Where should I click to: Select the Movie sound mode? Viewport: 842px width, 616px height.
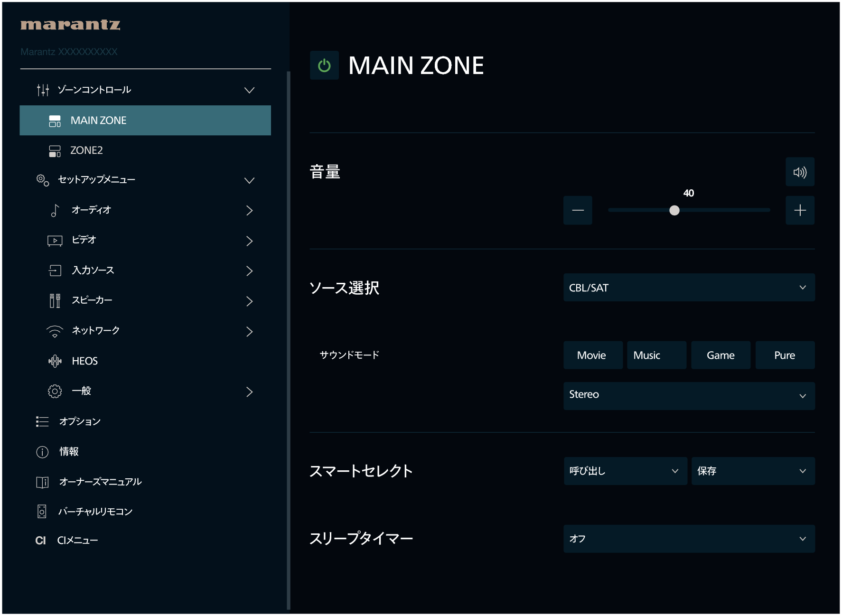pos(593,355)
